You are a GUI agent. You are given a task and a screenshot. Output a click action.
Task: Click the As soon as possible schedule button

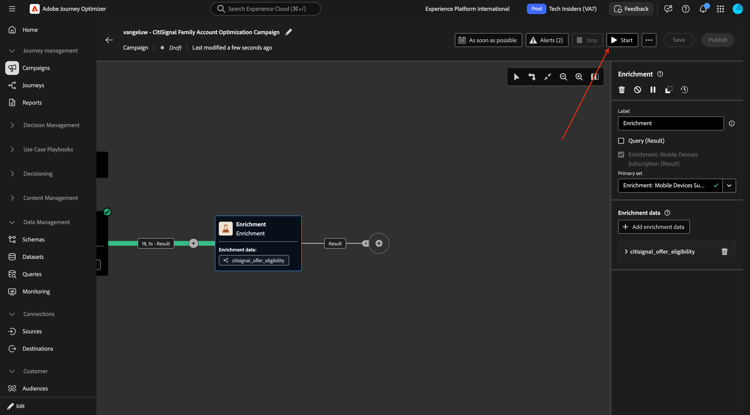pyautogui.click(x=488, y=40)
